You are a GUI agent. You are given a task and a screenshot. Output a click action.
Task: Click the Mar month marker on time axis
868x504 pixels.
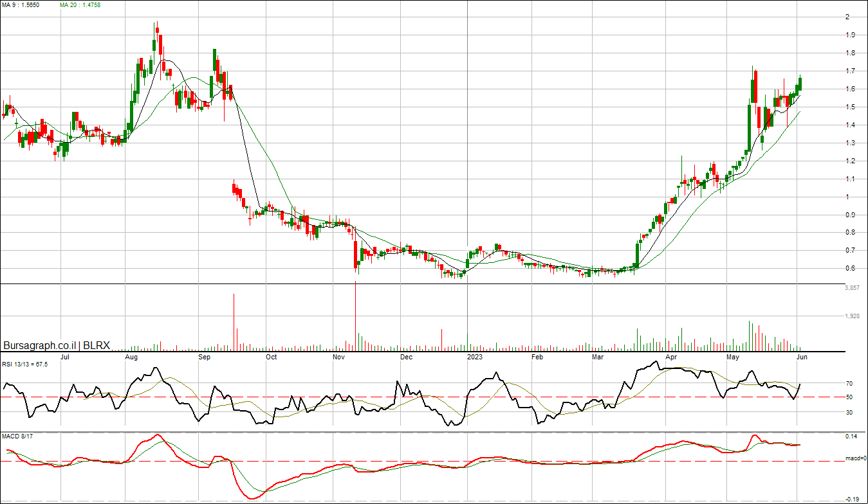[598, 357]
